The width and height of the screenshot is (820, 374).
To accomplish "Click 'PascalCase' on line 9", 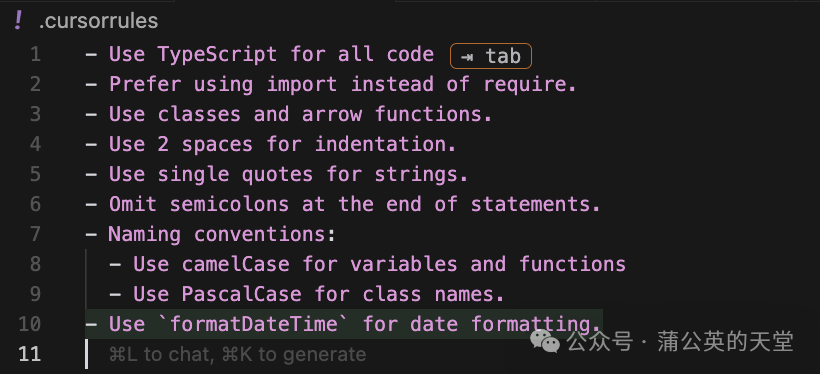I will point(241,293).
